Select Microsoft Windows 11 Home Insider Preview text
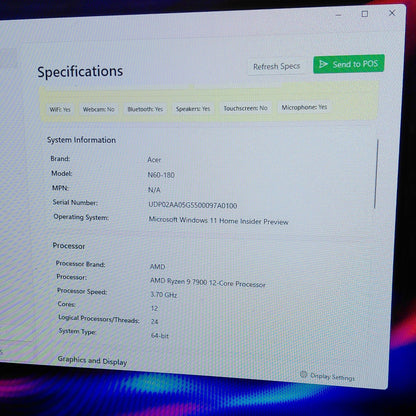Image resolution: width=416 pixels, height=416 pixels. [x=218, y=220]
